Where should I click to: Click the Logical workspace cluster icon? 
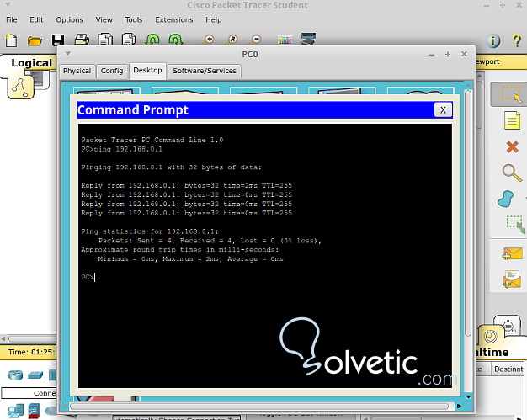(20, 87)
